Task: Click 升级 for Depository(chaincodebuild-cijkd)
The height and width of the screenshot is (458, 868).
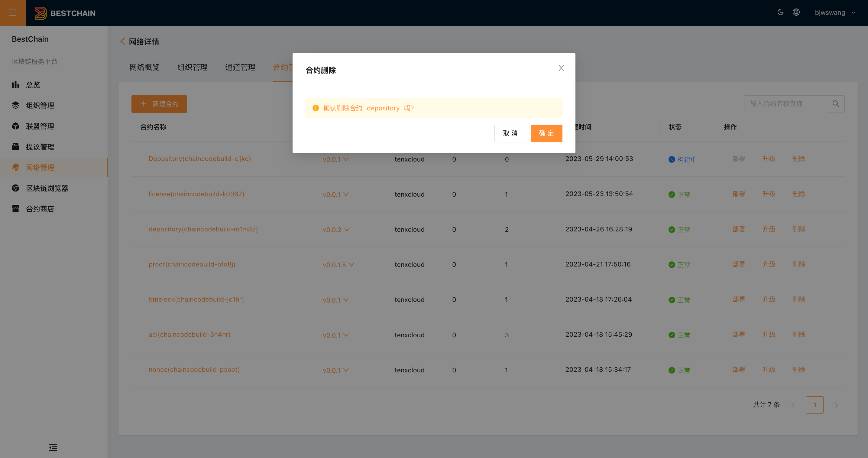Action: click(769, 159)
